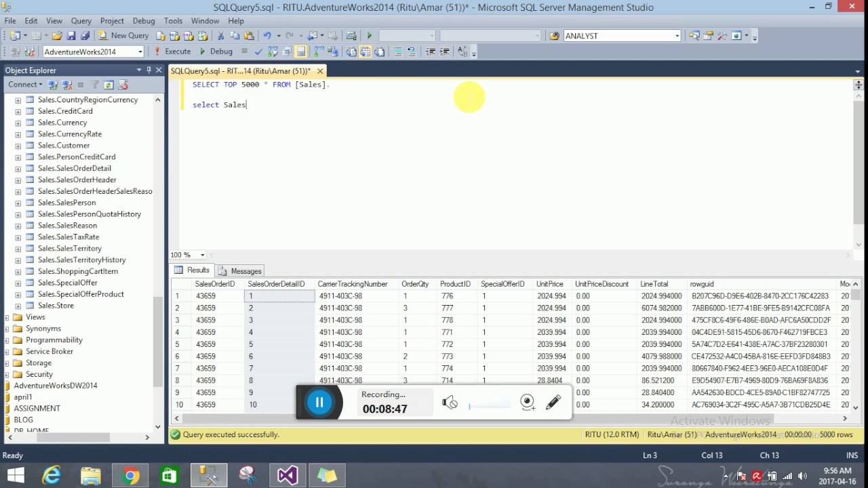Select the AdventureWorksDW2014 database
This screenshot has width=868, height=488.
click(x=55, y=386)
